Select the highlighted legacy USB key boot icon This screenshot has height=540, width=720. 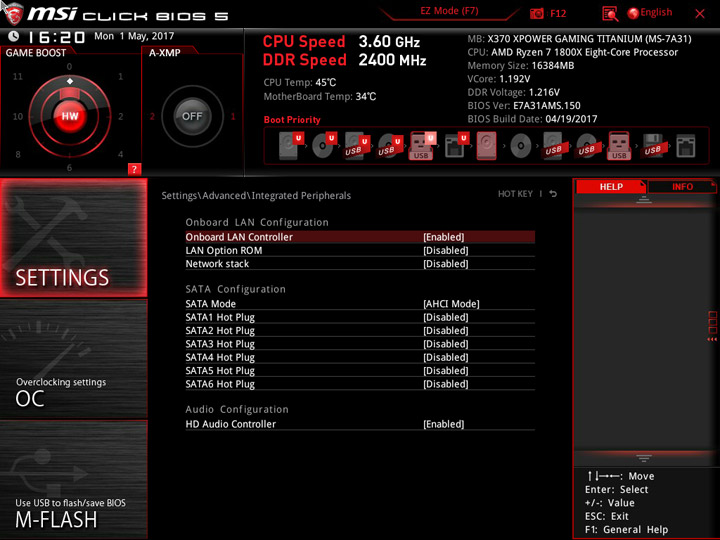pyautogui.click(x=619, y=146)
